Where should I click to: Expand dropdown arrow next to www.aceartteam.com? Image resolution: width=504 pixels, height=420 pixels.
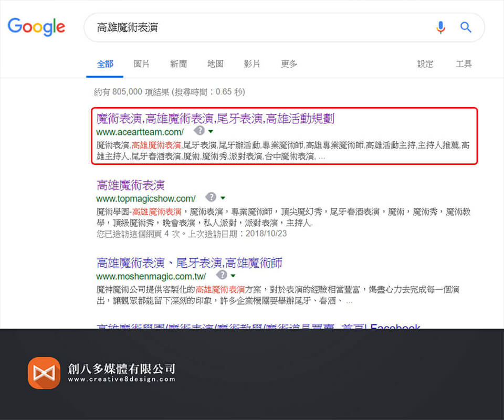pyautogui.click(x=211, y=131)
